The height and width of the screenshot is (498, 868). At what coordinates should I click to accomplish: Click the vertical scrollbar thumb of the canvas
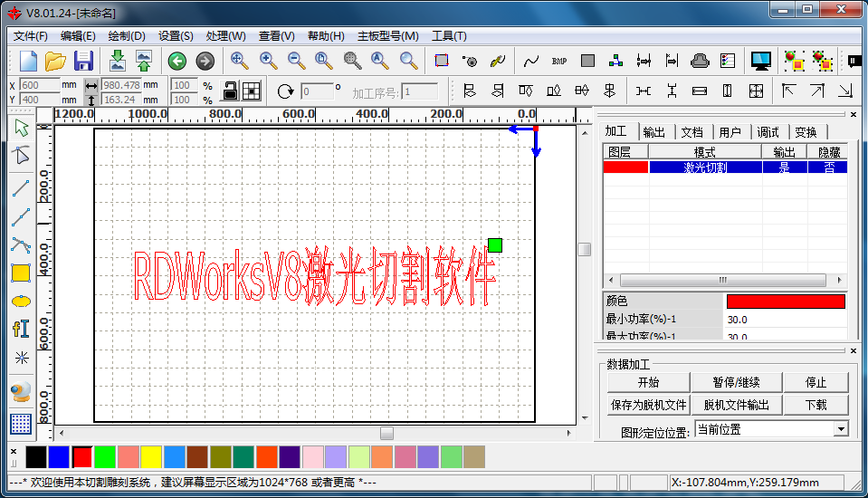[585, 249]
